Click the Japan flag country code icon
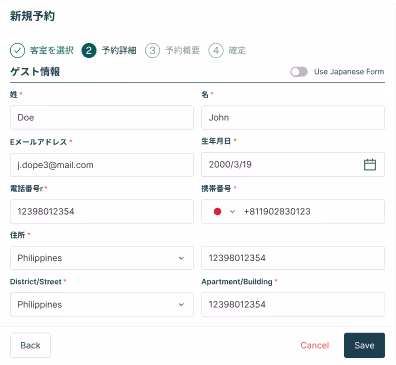Screen dimensions: 396x365 [x=217, y=212]
